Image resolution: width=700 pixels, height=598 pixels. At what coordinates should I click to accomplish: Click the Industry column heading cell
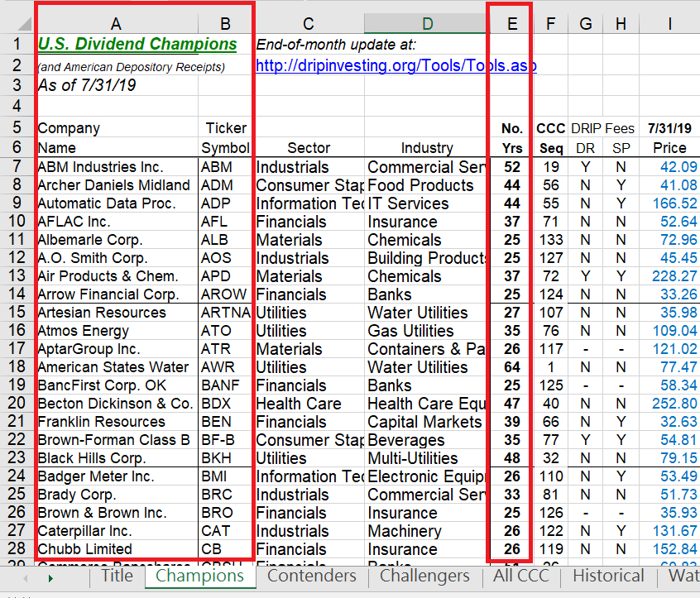tap(427, 148)
